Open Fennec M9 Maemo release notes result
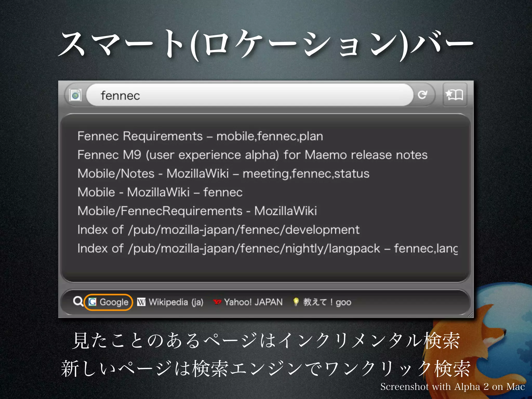 tap(252, 155)
